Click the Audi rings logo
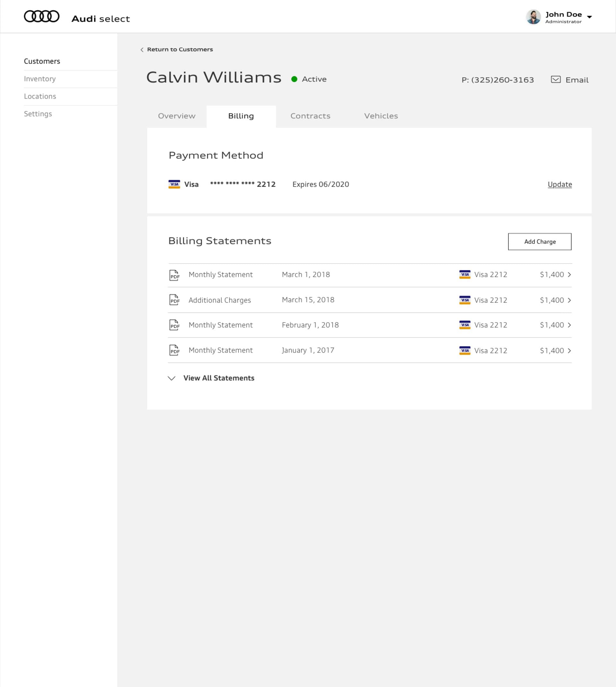This screenshot has width=616, height=687. [x=41, y=16]
